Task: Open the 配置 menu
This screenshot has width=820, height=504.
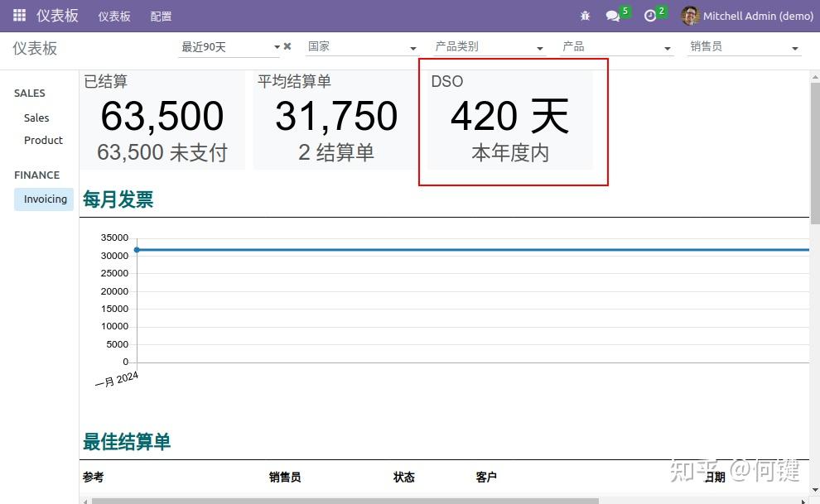Action: pos(160,16)
